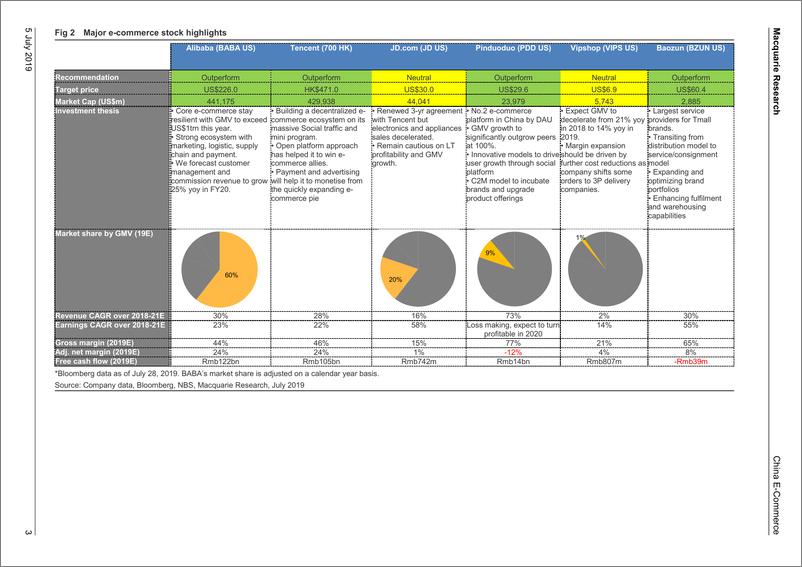This screenshot has width=802, height=567.
Task: Click the red -12% net margin value
Action: pos(513,352)
